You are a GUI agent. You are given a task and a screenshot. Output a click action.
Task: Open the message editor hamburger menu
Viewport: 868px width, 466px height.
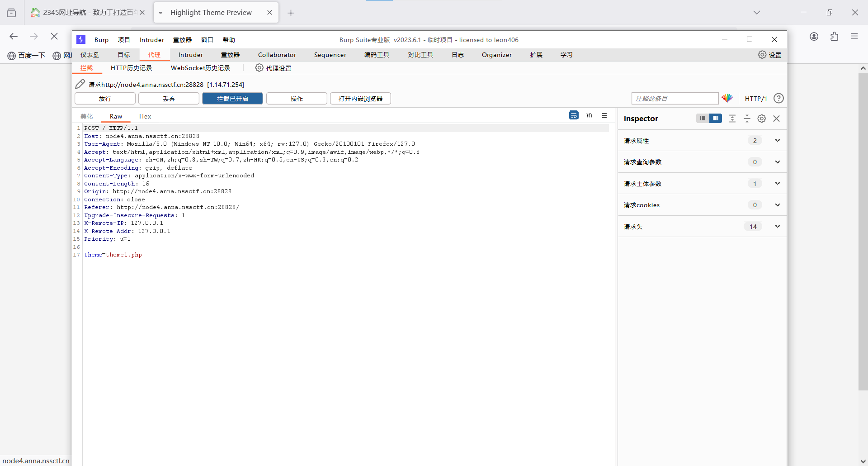click(x=604, y=115)
